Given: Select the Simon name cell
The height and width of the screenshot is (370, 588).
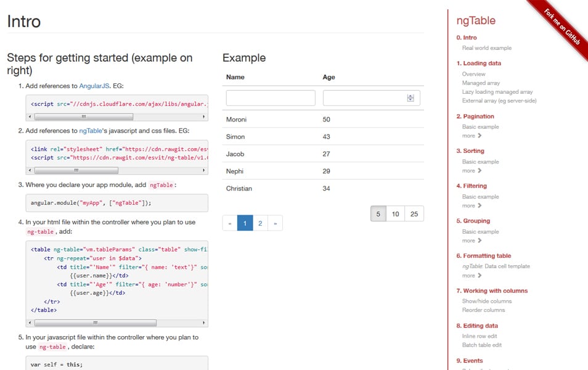Looking at the screenshot, I should tap(235, 137).
